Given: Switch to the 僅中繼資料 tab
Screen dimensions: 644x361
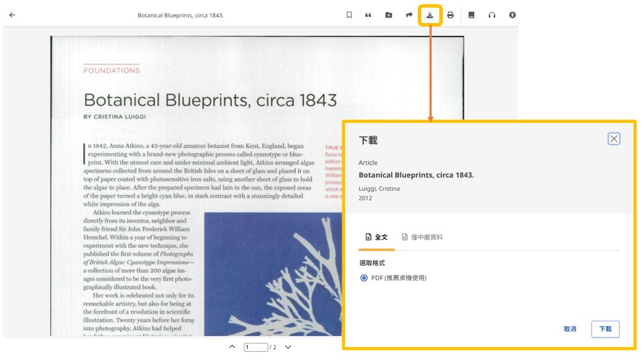Looking at the screenshot, I should coord(422,237).
